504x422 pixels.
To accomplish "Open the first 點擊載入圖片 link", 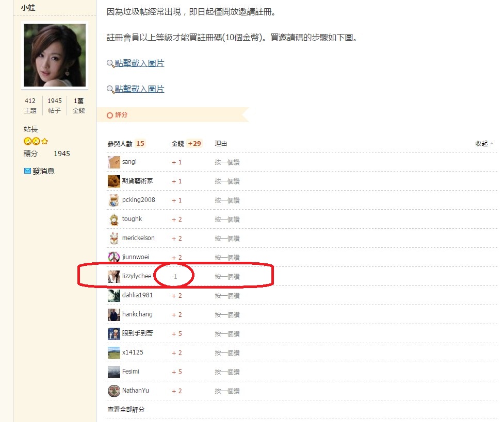I will (x=139, y=63).
